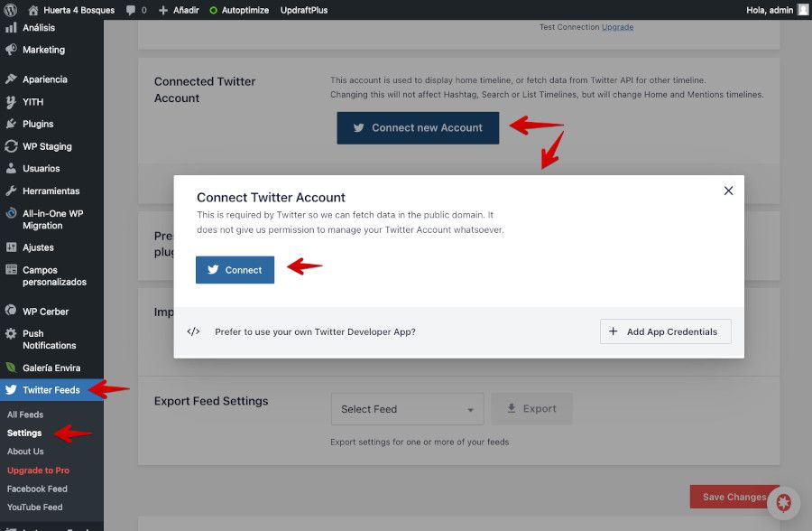Click the Push Notifications gear icon
This screenshot has height=531, width=812.
click(11, 333)
